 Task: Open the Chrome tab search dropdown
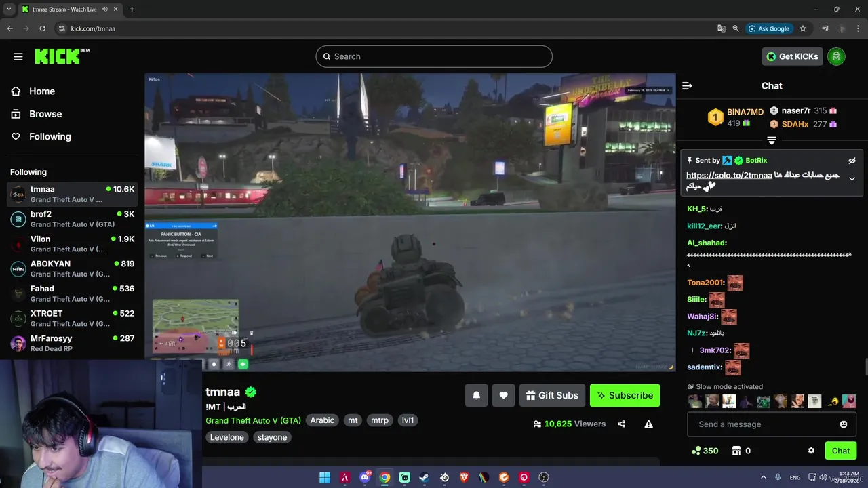9,9
